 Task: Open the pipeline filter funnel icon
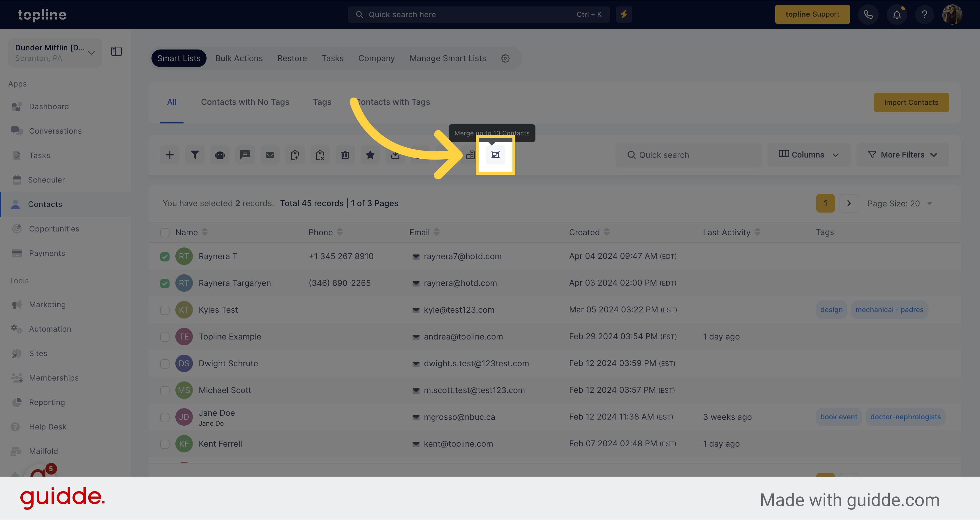pyautogui.click(x=195, y=155)
